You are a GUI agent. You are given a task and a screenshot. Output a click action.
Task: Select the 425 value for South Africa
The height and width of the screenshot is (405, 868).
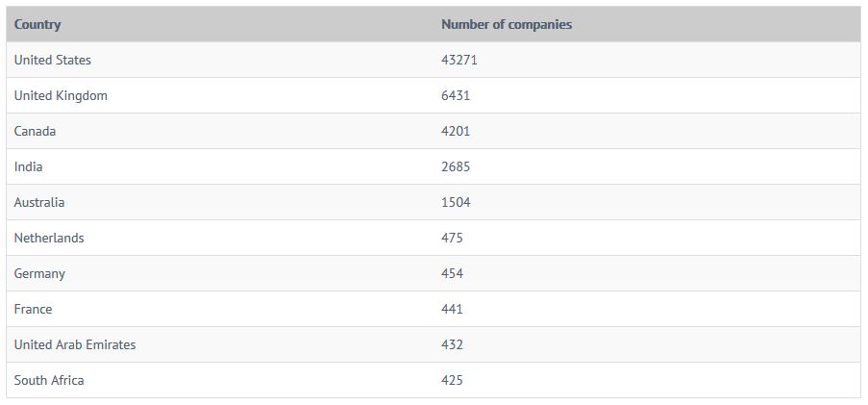(x=452, y=380)
